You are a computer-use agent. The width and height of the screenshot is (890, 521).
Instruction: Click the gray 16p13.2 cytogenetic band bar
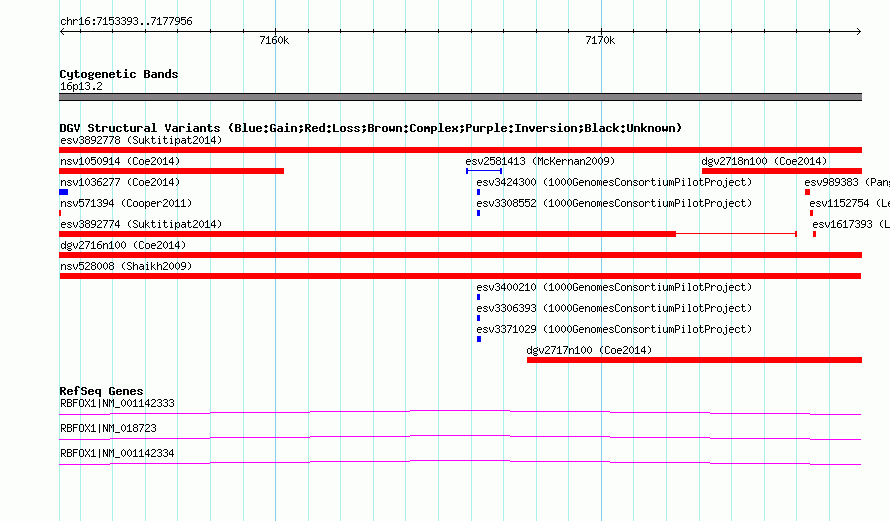click(x=460, y=97)
